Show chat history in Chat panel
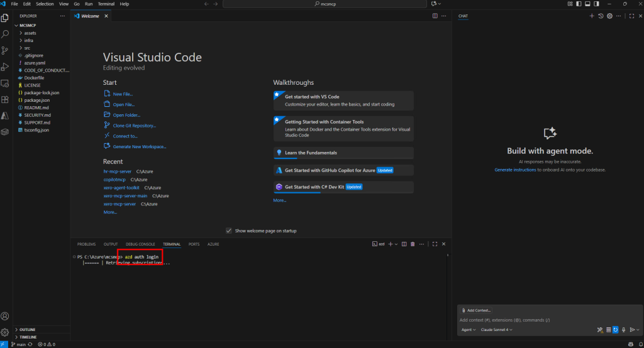Viewport: 644px width, 348px height. (x=601, y=16)
